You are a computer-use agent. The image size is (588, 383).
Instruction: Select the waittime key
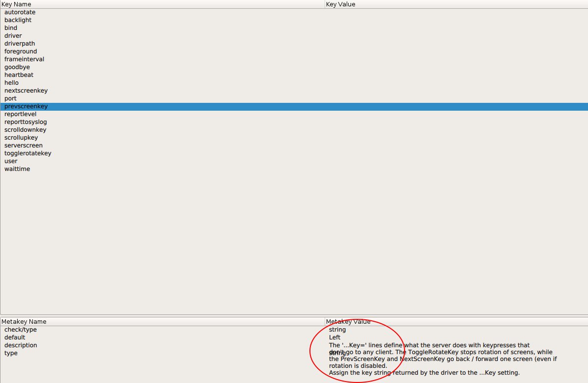click(17, 168)
